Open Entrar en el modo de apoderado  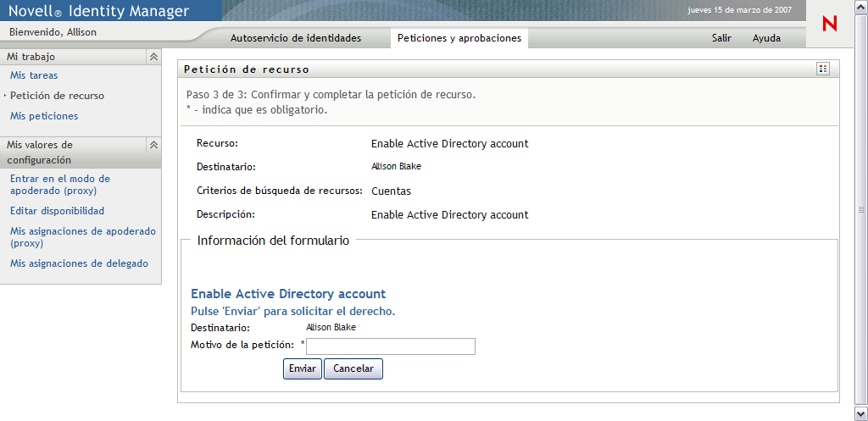point(60,185)
